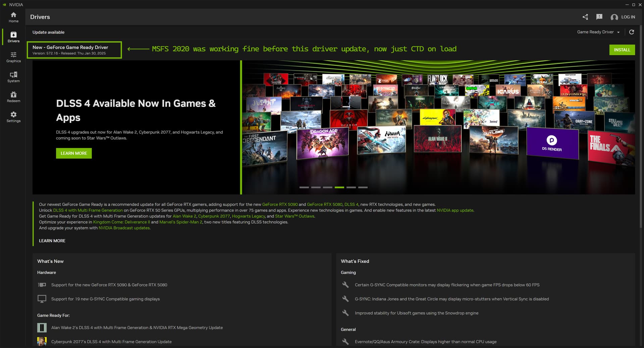Open the NVIDIA app update link

455,210
